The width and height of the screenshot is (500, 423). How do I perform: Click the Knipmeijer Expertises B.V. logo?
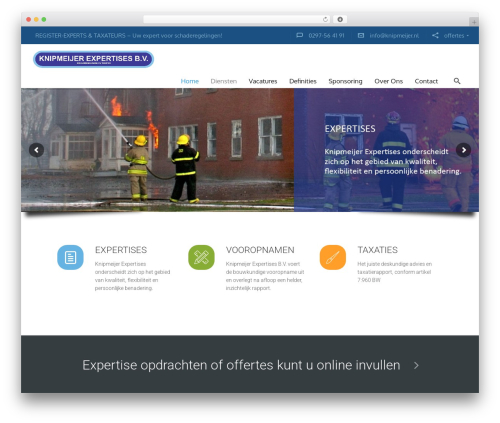click(x=93, y=59)
